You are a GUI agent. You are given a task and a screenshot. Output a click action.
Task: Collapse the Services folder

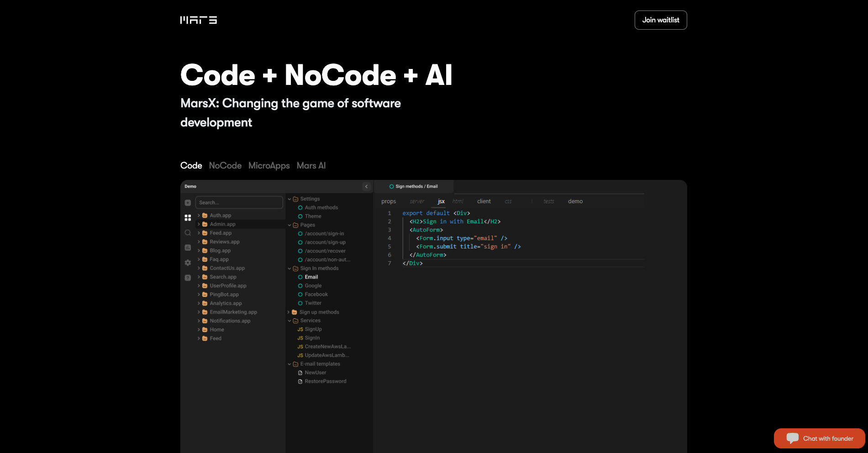coord(289,321)
